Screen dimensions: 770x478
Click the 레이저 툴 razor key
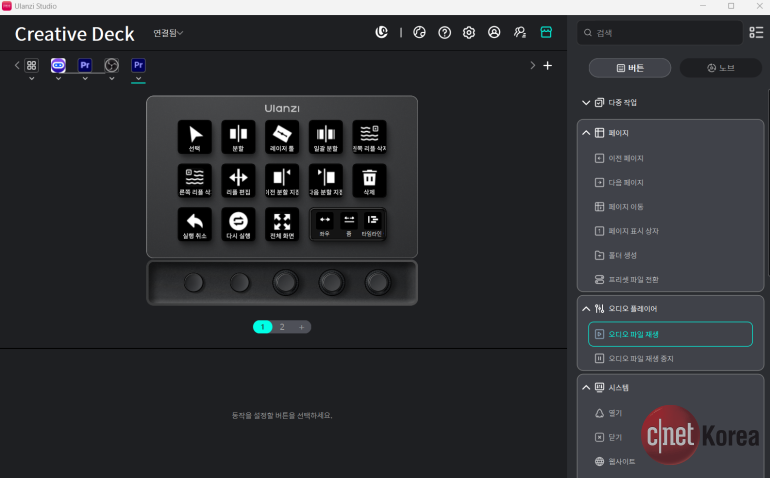[282, 137]
